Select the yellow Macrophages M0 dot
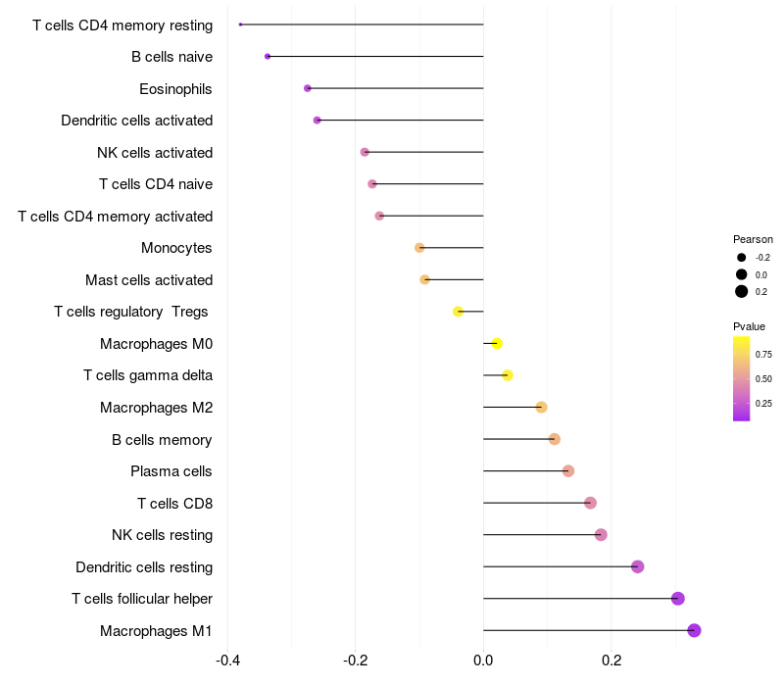The height and width of the screenshot is (686, 784). click(x=497, y=344)
